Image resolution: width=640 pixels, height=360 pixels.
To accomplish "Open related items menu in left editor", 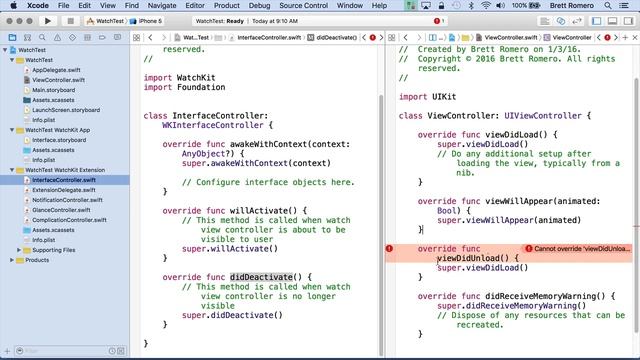I will tap(136, 38).
